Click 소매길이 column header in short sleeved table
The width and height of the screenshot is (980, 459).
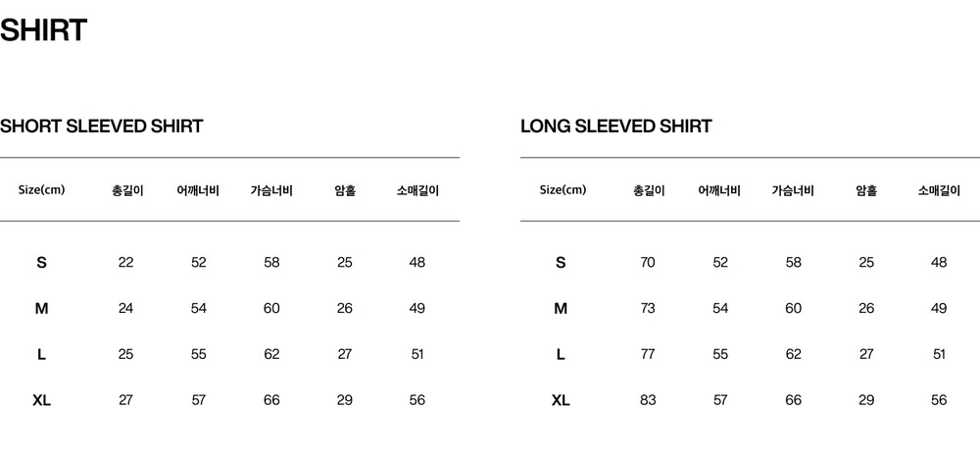(417, 190)
